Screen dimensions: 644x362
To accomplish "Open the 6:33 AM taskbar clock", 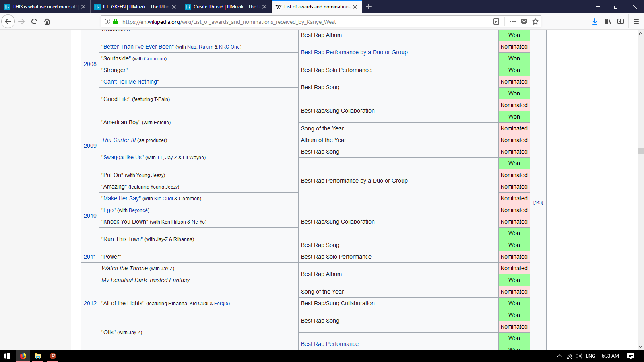I will coord(610,356).
